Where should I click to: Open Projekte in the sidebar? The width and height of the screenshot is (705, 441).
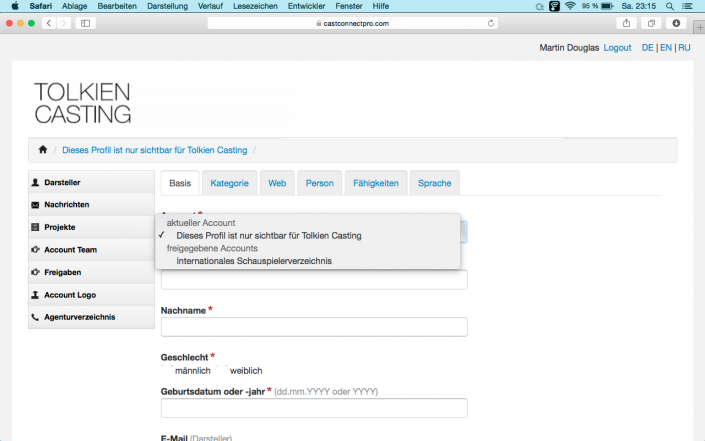[92, 227]
